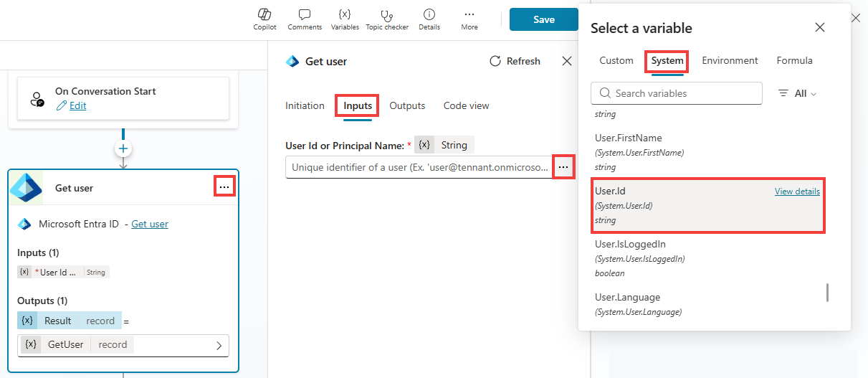Open variable picker ellipsis for User Id input
Image resolution: width=868 pixels, height=378 pixels.
coord(563,167)
